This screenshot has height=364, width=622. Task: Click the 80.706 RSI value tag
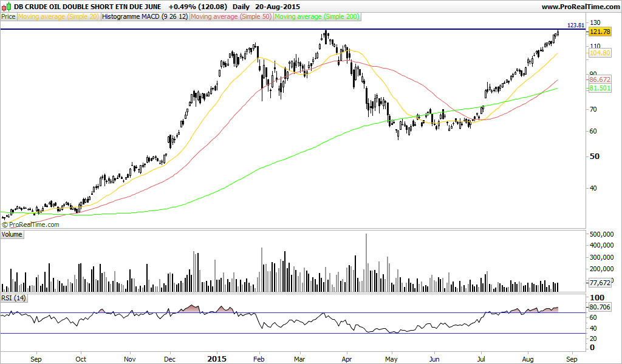coord(600,307)
